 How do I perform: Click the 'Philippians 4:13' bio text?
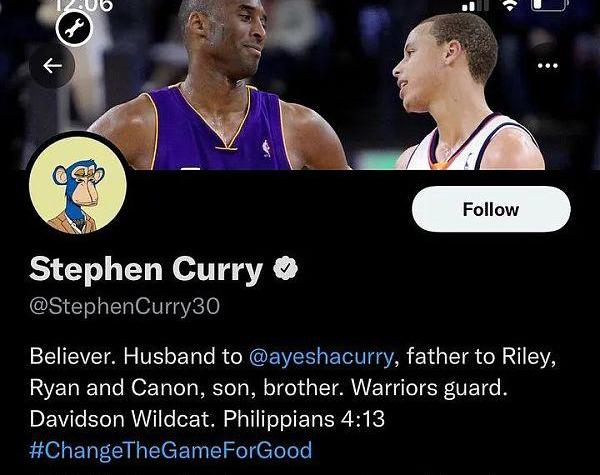click(x=304, y=419)
